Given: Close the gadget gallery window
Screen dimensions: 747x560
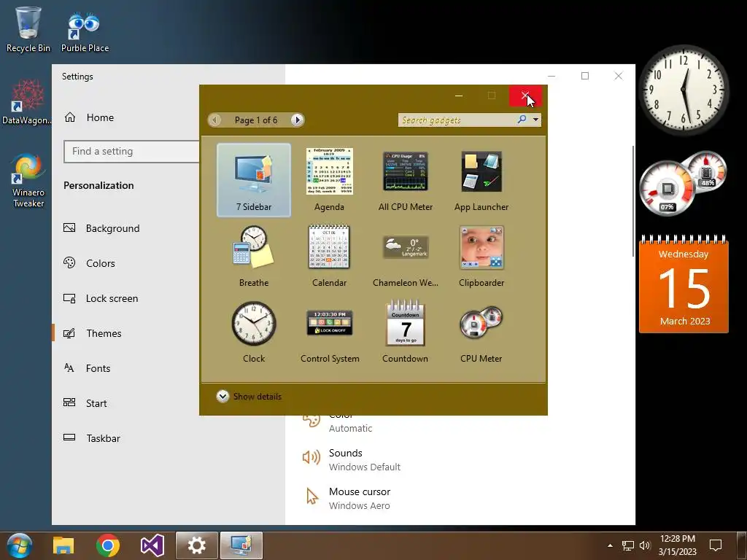Looking at the screenshot, I should coord(525,96).
